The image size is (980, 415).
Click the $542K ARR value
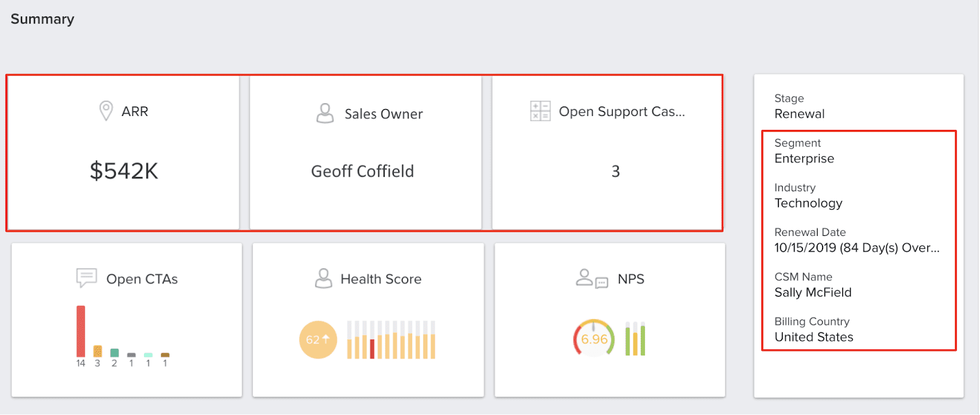(x=124, y=171)
